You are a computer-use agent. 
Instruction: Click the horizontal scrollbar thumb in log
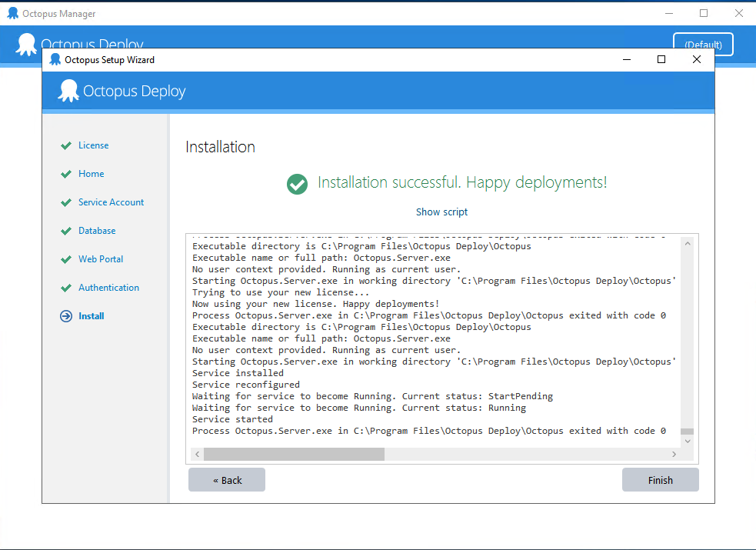(294, 454)
